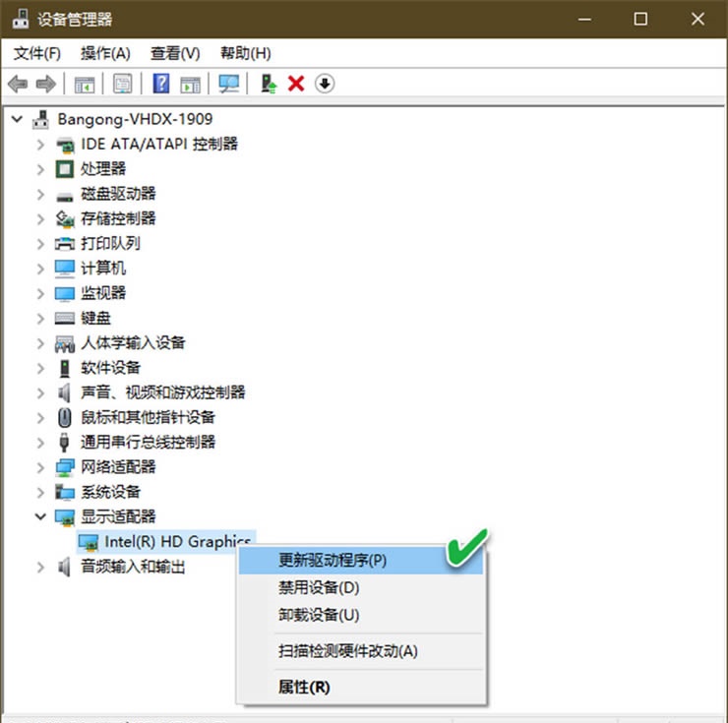The width and height of the screenshot is (728, 723).
Task: Expand the 软件设备 category arrow
Action: 41,368
